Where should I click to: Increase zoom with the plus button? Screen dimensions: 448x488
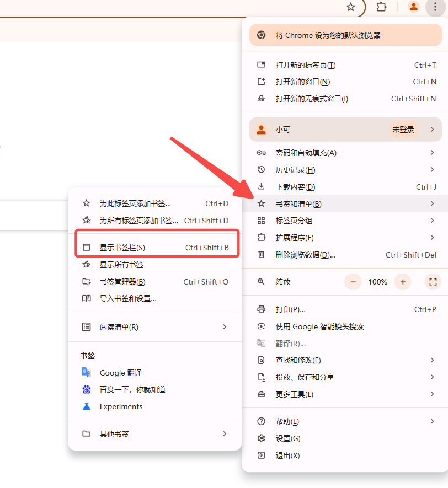(x=403, y=282)
